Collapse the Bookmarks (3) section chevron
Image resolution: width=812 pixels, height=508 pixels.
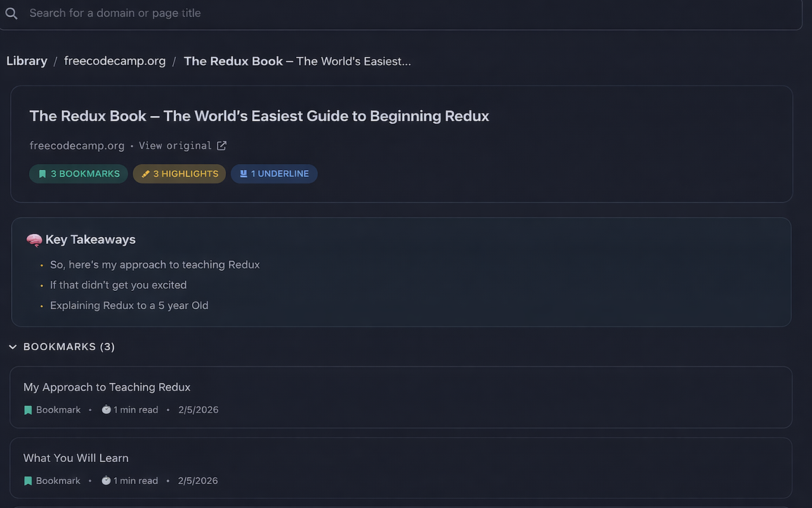click(13, 347)
